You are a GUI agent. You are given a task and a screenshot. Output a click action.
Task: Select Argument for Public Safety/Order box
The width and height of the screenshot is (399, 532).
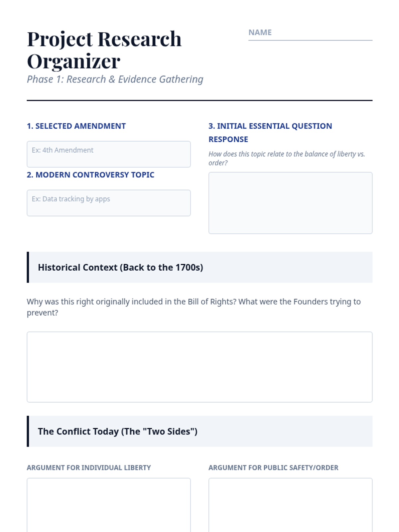290,505
